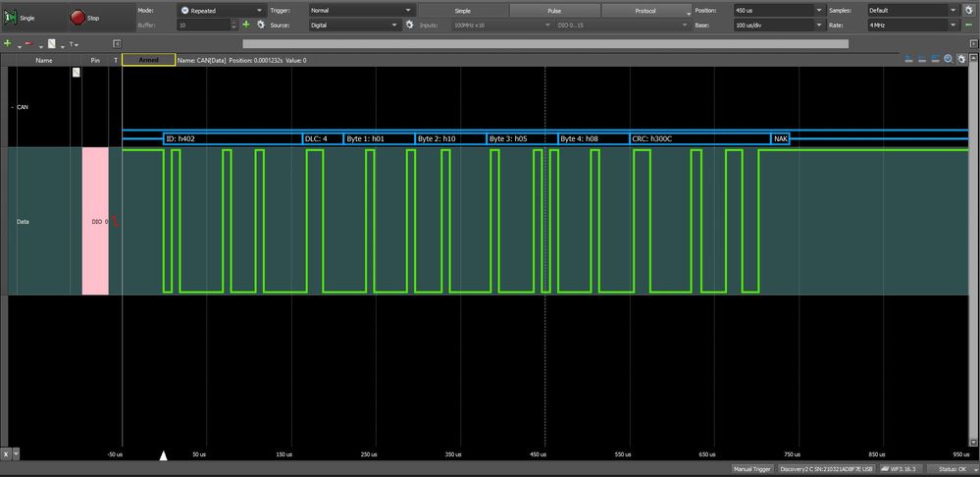Open dropdown arrow beside remove channel icon
Screen dimensions: 980x477
(x=40, y=46)
